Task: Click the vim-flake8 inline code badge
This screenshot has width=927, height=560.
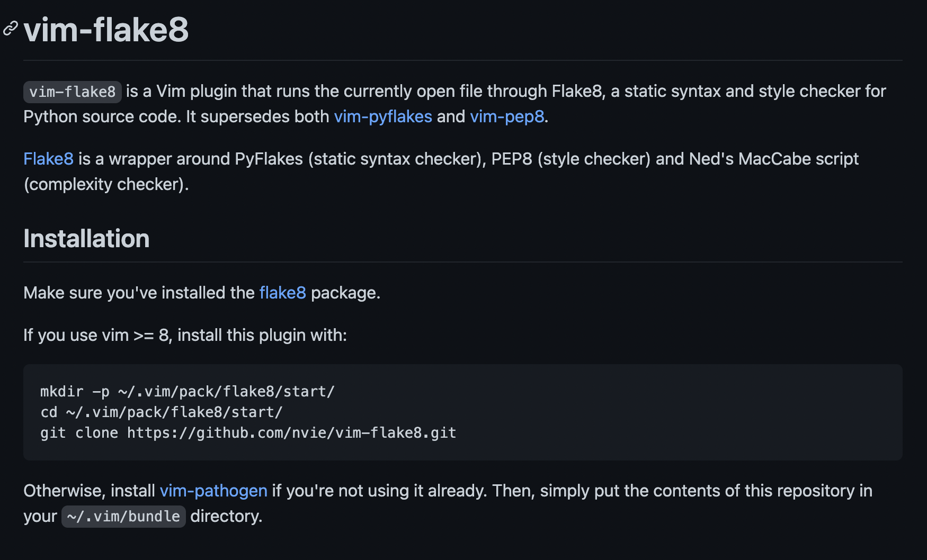Action: click(72, 92)
